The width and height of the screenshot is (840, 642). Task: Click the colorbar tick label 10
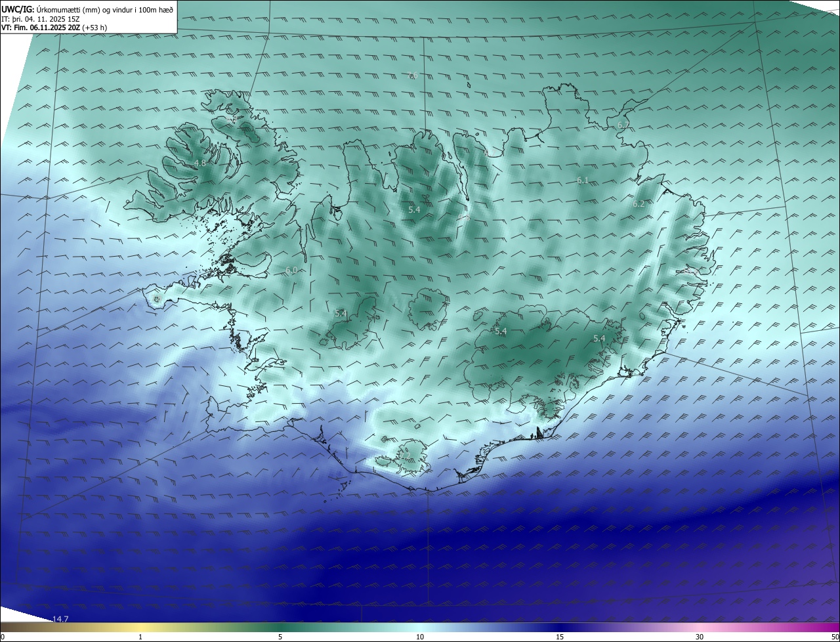420,637
